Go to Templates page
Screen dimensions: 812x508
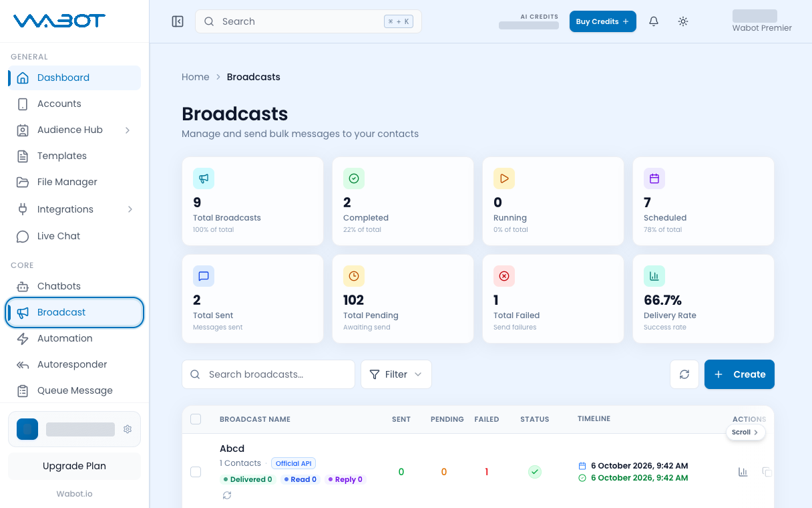click(74, 156)
